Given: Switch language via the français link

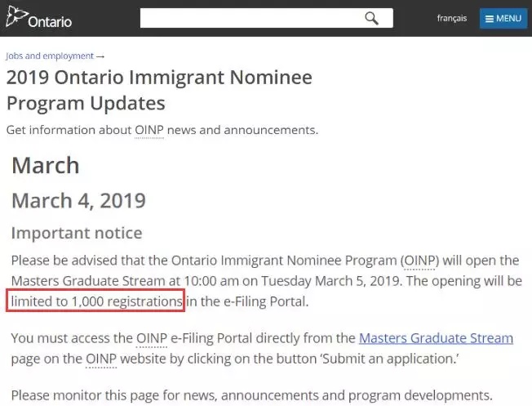Looking at the screenshot, I should [451, 18].
